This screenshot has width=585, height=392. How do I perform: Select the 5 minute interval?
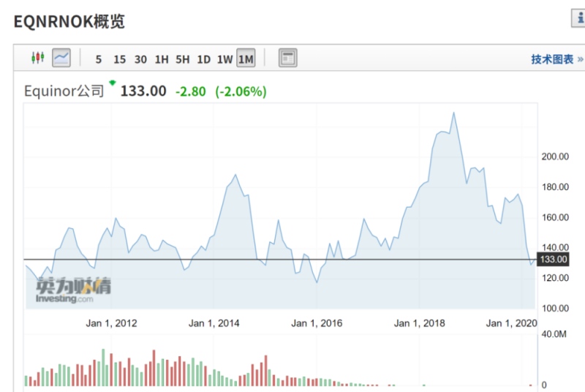tap(99, 59)
